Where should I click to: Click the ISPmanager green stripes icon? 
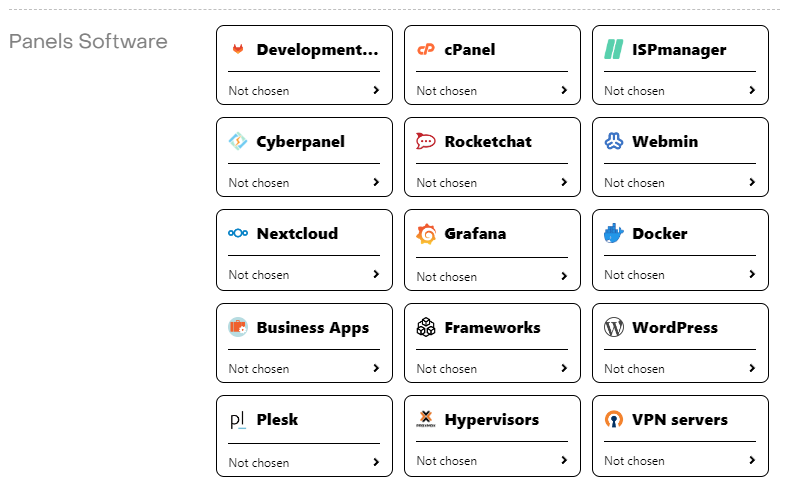click(614, 50)
